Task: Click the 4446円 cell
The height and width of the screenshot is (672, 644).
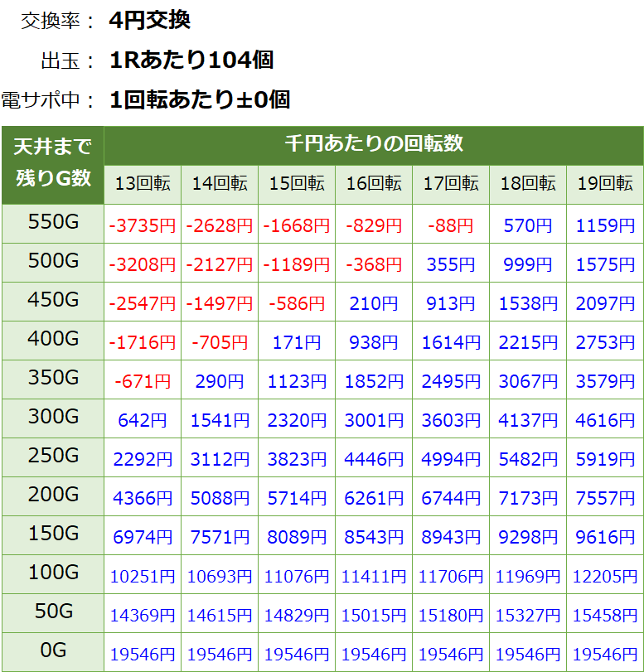Action: [x=374, y=459]
